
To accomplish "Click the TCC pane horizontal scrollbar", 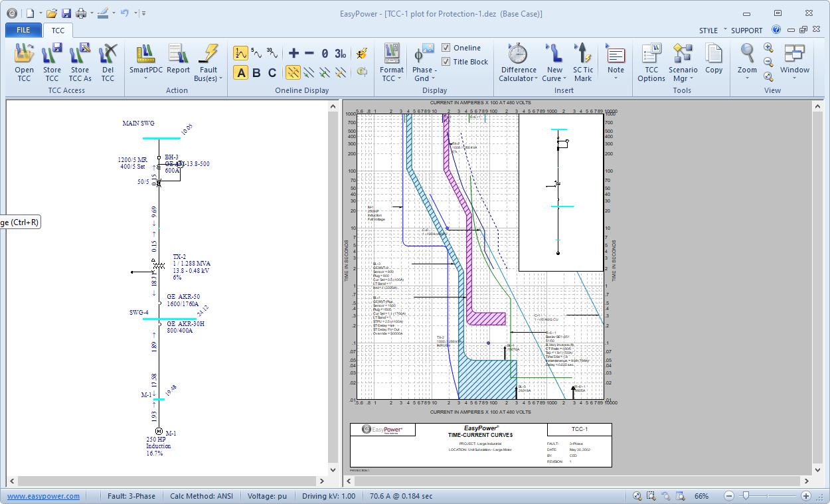I will [578, 481].
